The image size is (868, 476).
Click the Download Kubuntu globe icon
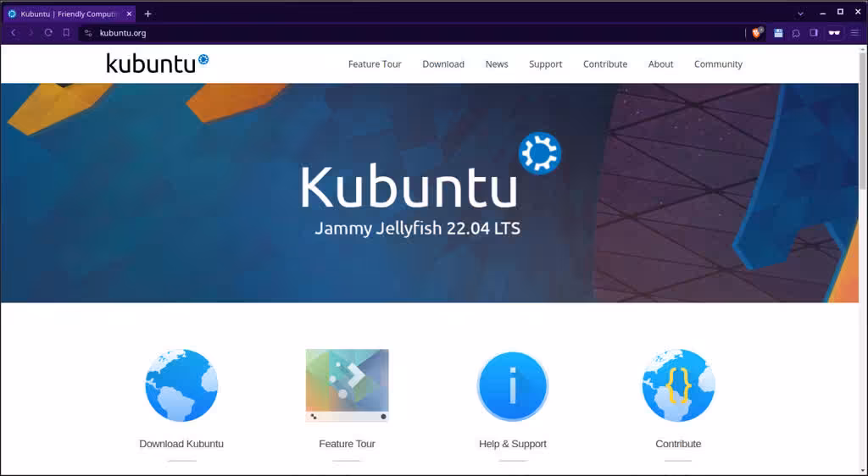(x=181, y=385)
